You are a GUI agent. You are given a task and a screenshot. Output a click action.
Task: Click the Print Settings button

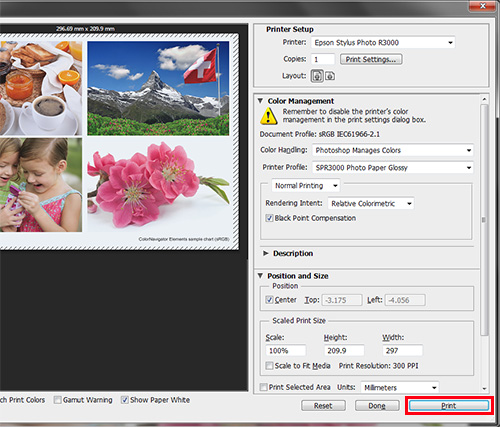(371, 59)
